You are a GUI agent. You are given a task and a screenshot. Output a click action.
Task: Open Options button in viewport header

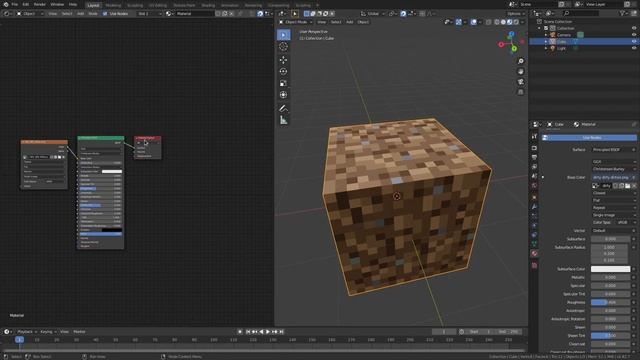coord(516,13)
